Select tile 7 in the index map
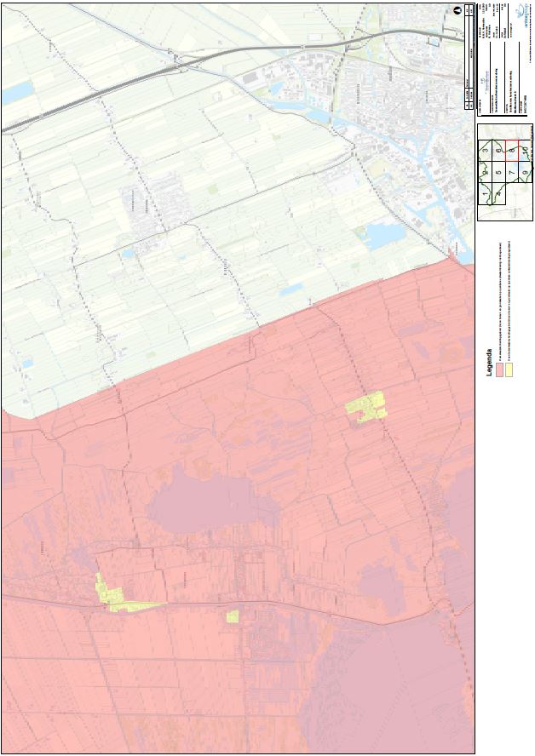 pos(512,172)
